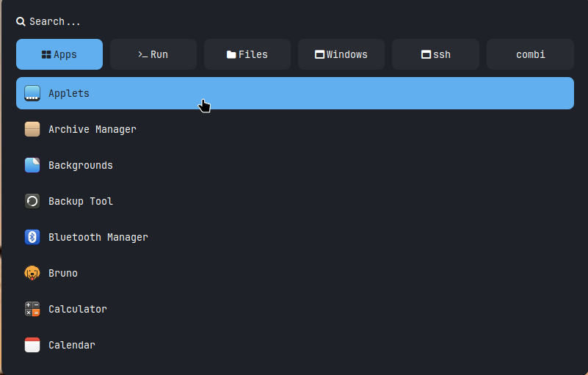Image resolution: width=588 pixels, height=375 pixels.
Task: Launch Archive Manager from the list
Action: 92,129
